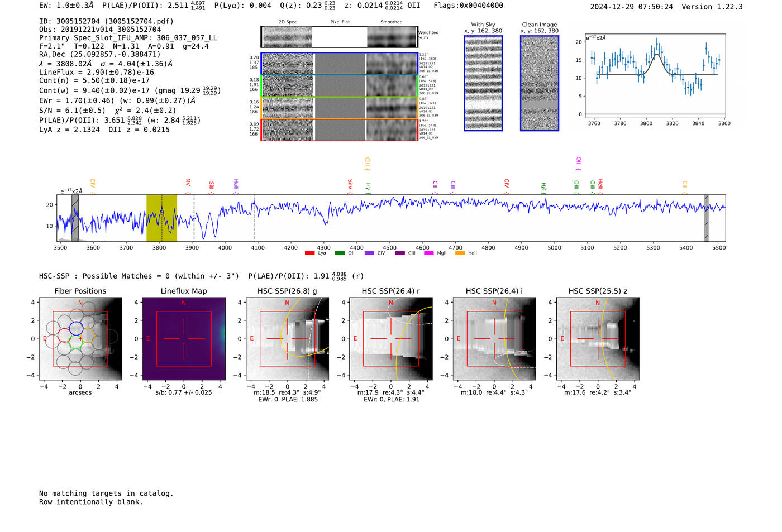This screenshot has height=532, width=782.
Task: Click the EWr: 0. PLAE: 1.885 label
Action: tap(288, 399)
